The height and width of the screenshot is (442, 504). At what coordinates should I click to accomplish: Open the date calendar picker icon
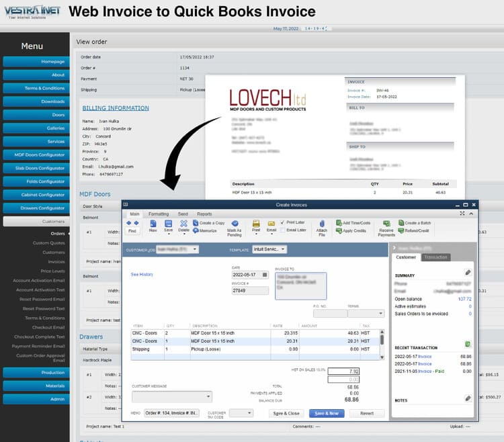coord(265,275)
